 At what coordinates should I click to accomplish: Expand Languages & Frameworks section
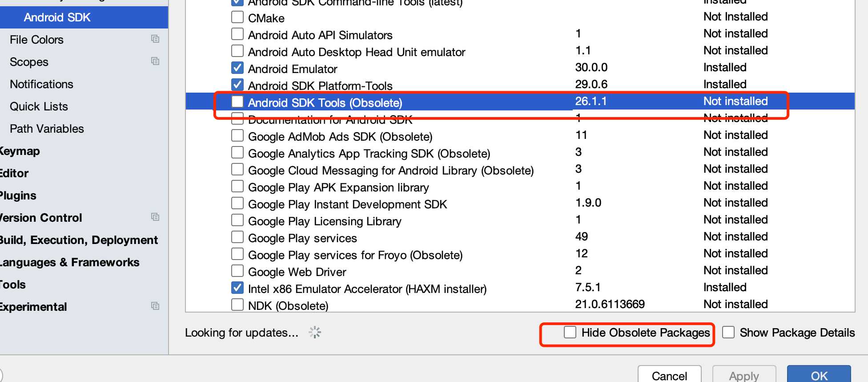[x=69, y=262]
